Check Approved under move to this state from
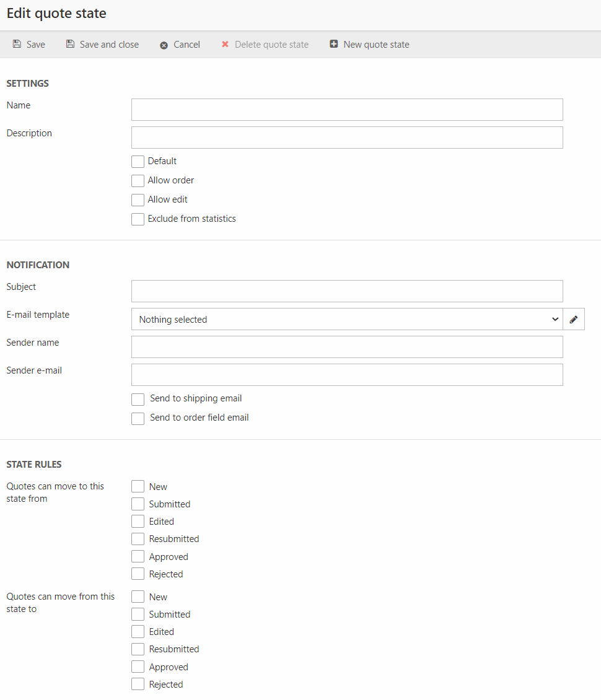Viewport: 601px width, 700px height. (x=138, y=557)
